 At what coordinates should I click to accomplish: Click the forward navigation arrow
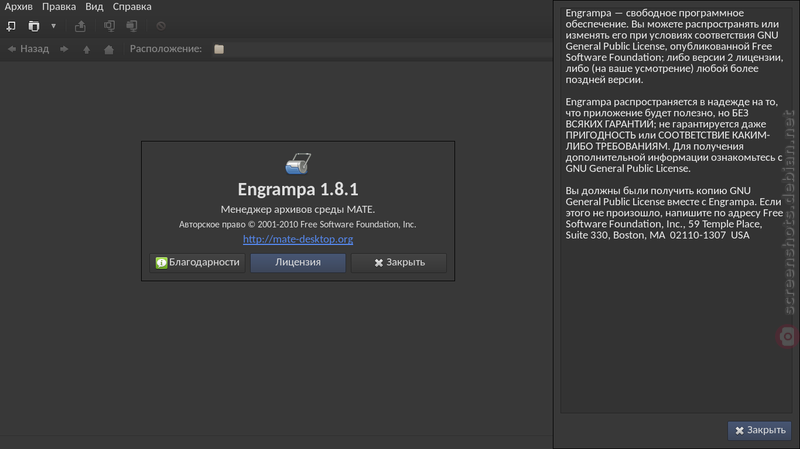pyautogui.click(x=64, y=49)
